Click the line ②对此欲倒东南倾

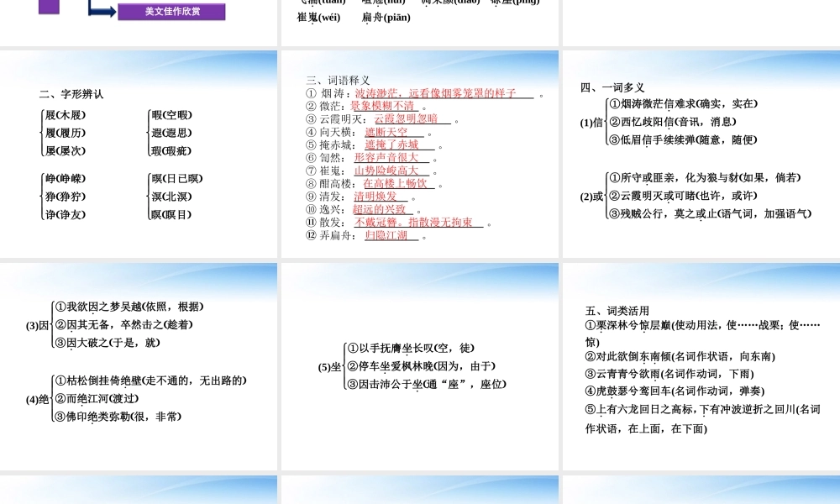click(x=680, y=357)
